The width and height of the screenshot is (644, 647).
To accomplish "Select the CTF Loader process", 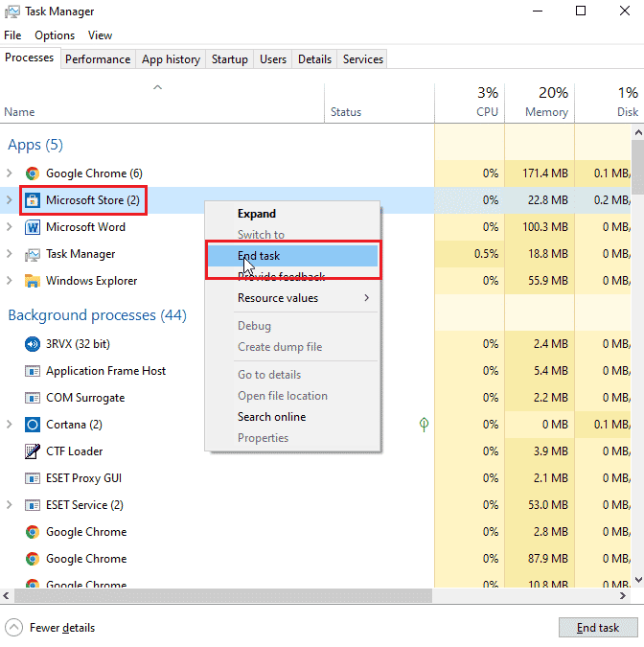I will [315, 451].
